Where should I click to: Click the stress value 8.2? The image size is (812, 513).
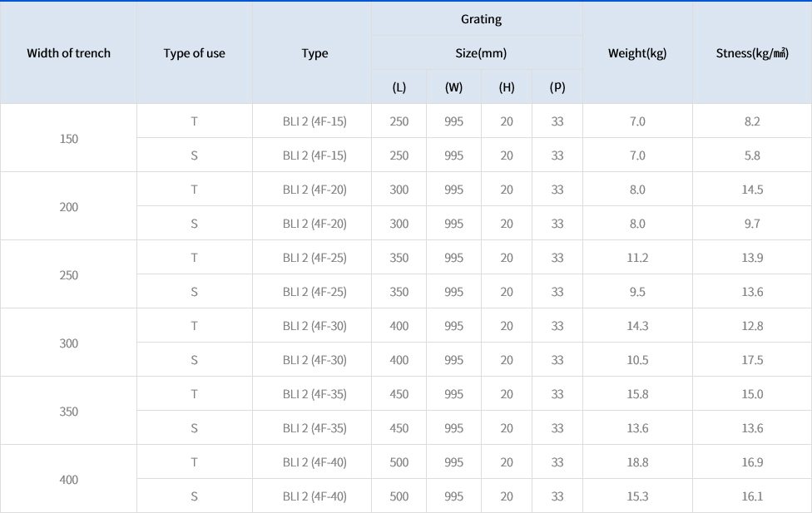click(752, 121)
